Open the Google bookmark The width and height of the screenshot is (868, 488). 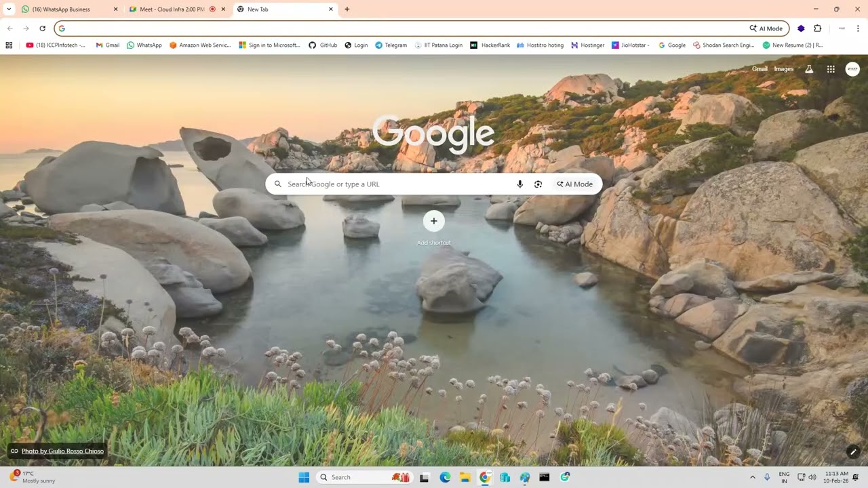[672, 45]
